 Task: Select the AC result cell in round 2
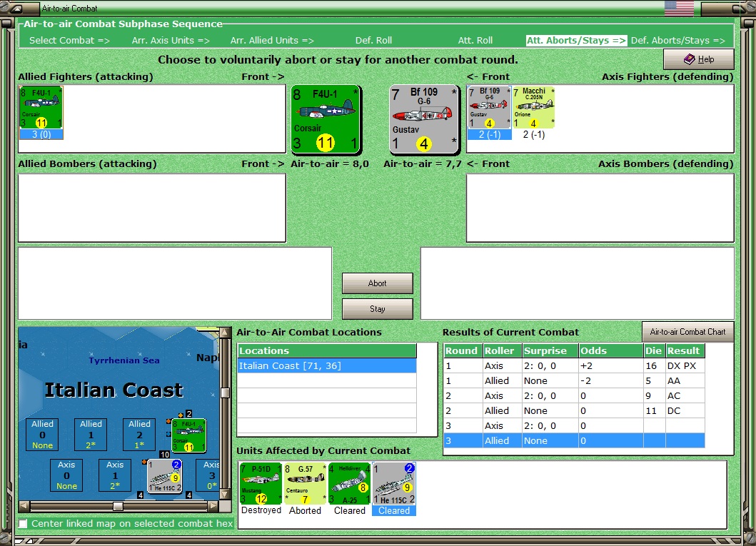685,395
